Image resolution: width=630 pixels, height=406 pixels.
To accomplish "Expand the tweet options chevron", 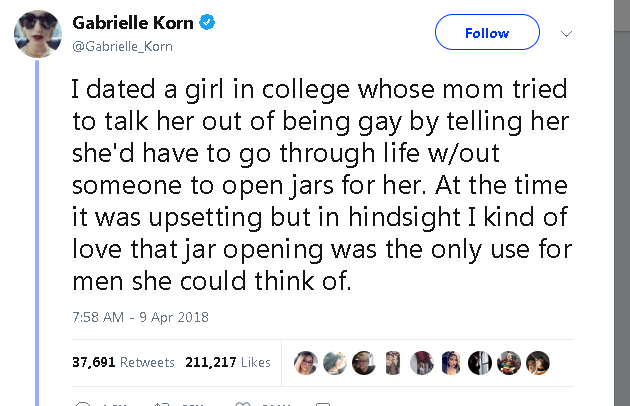I will 567,33.
